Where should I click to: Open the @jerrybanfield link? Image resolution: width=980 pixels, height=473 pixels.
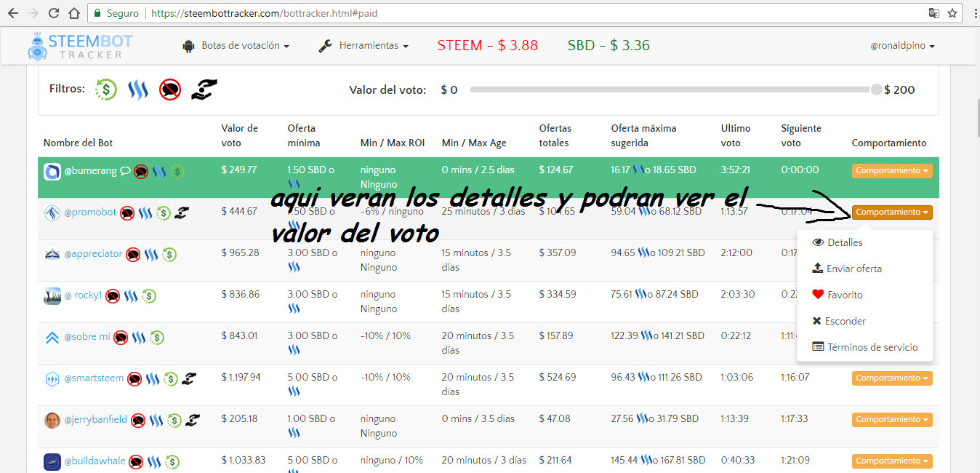(96, 420)
